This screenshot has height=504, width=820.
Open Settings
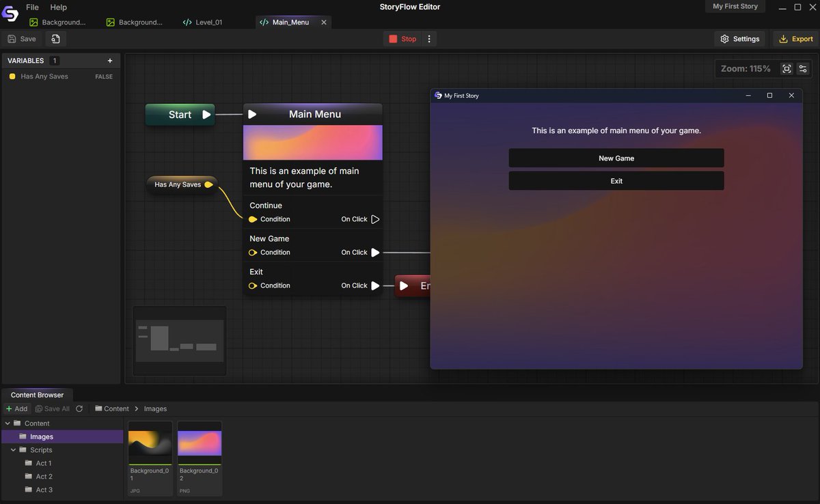[739, 39]
